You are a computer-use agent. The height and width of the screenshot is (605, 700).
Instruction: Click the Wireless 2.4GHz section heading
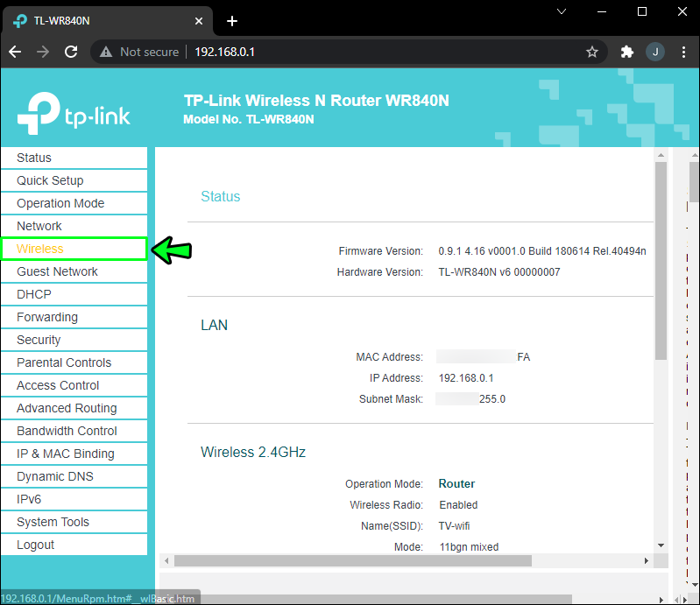[253, 452]
